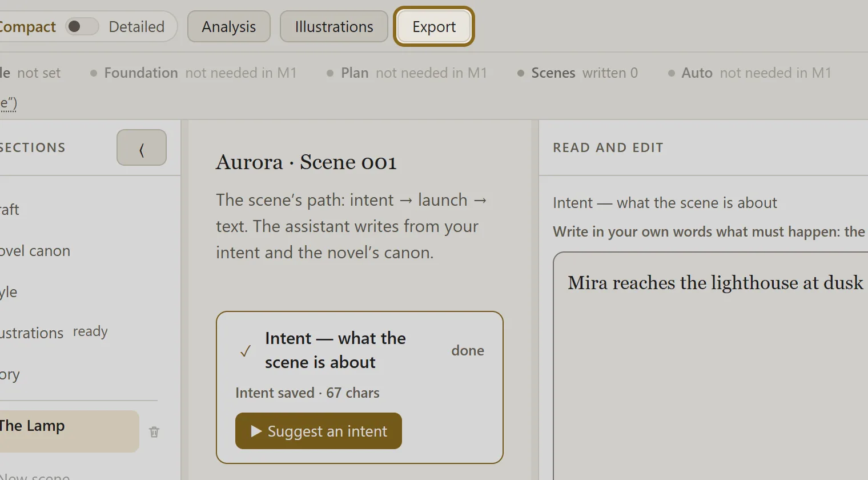Viewport: 868px width, 480px height.
Task: Open the 'ustrations ready' section in the sidebar
Action: 54,333
